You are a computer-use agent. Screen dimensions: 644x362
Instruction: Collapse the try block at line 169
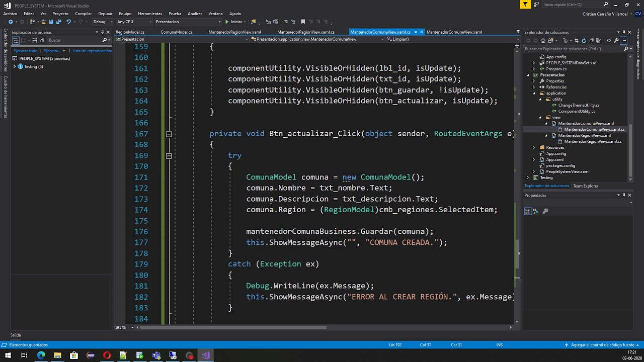(x=169, y=155)
